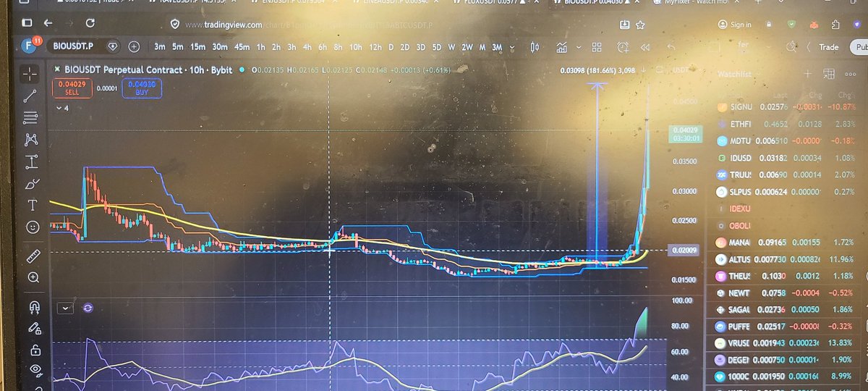Select the 30m timeframe
868x391 pixels.
click(x=220, y=47)
